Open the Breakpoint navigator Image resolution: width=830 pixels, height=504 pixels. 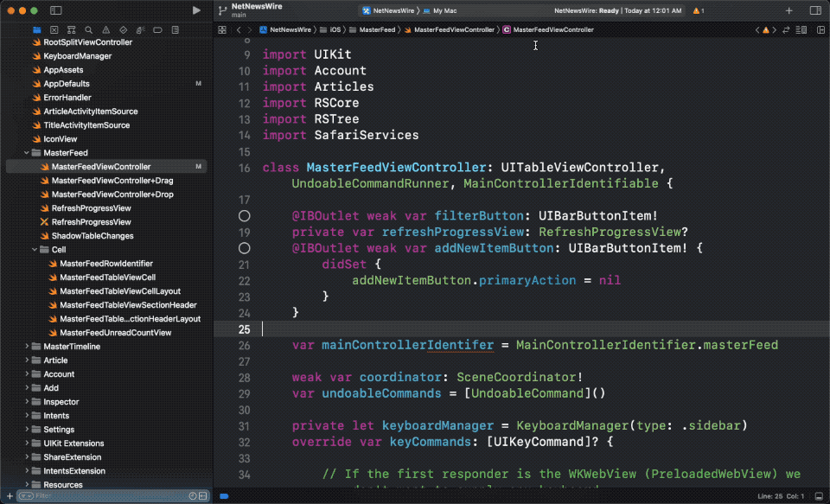tap(158, 30)
